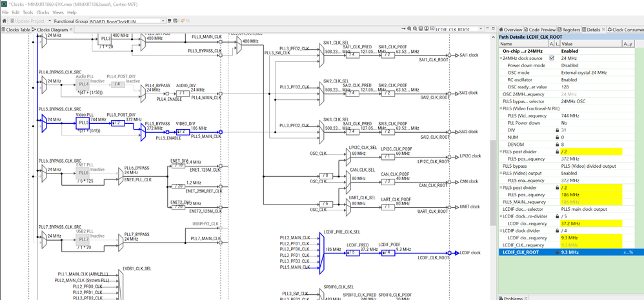This screenshot has width=644, height=300.
Task: Switch to the Clocks Table tab
Action: (x=15, y=30)
